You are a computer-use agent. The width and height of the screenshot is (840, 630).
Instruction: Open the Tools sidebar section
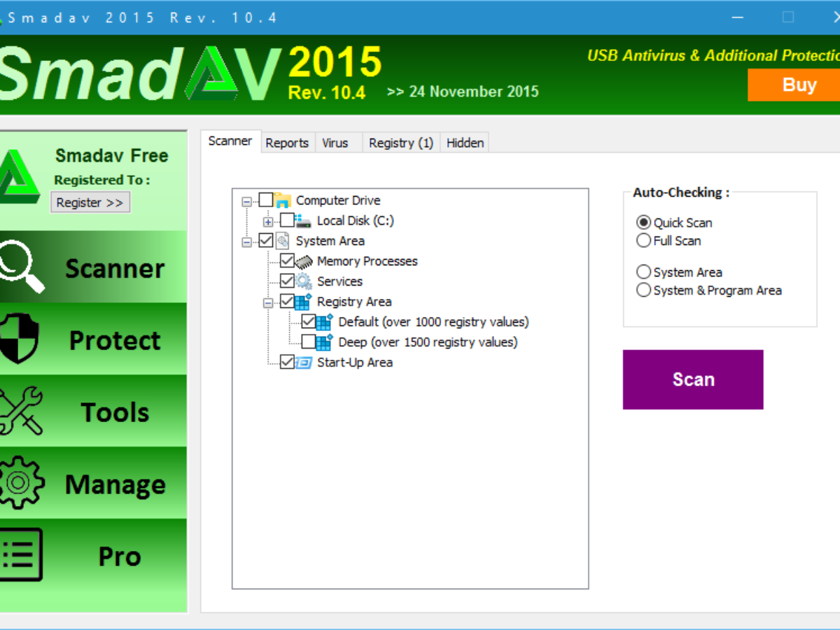[94, 412]
